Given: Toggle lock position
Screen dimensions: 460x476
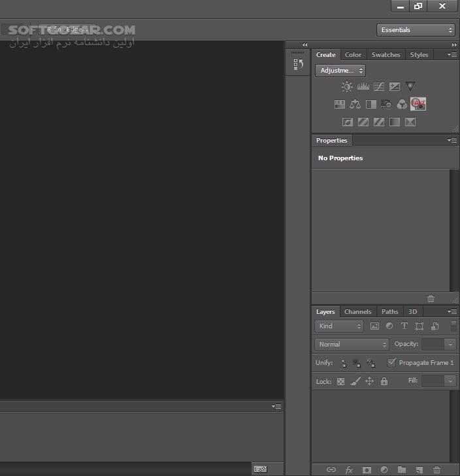Looking at the screenshot, I should tap(369, 381).
